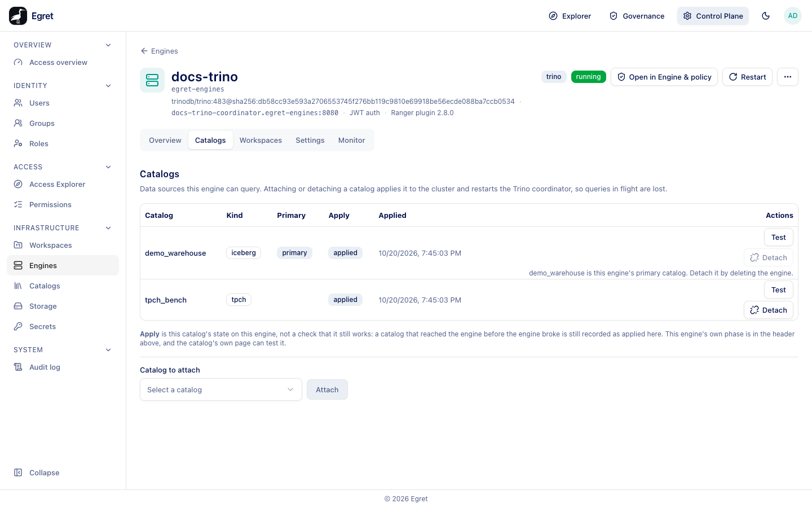The image size is (812, 508).
Task: Click the Storage sidebar icon
Action: [18, 306]
